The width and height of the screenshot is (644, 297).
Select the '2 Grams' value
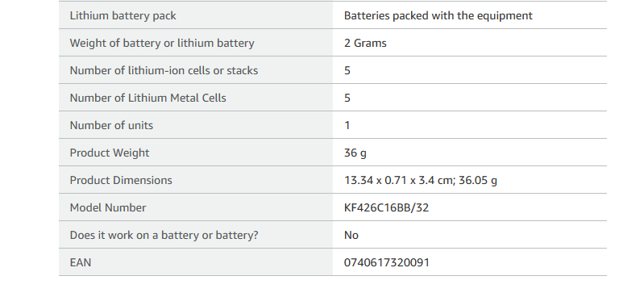click(365, 43)
